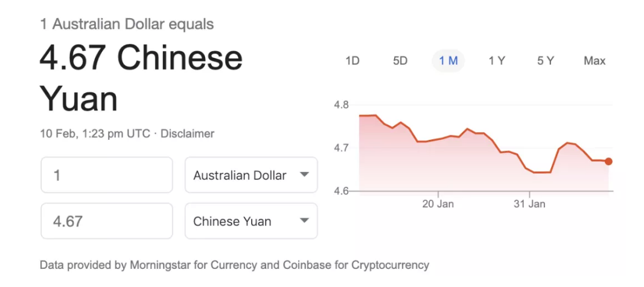Switch to the 5 Y range

[x=546, y=61]
